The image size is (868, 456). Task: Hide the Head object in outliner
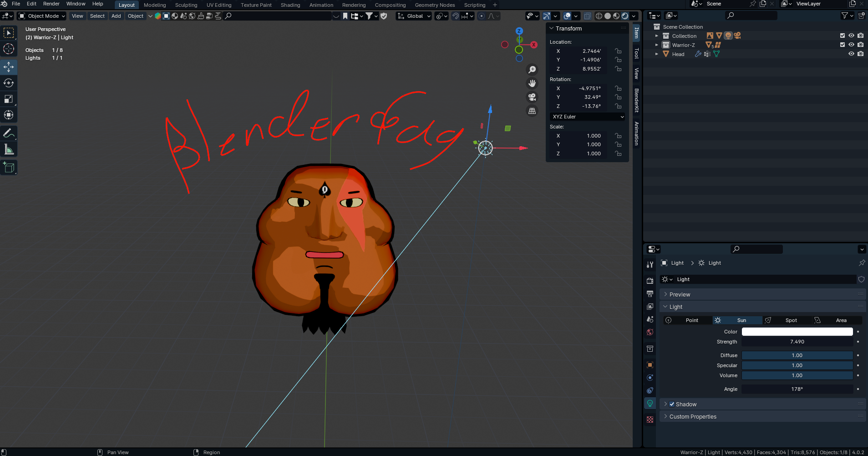tap(851, 54)
